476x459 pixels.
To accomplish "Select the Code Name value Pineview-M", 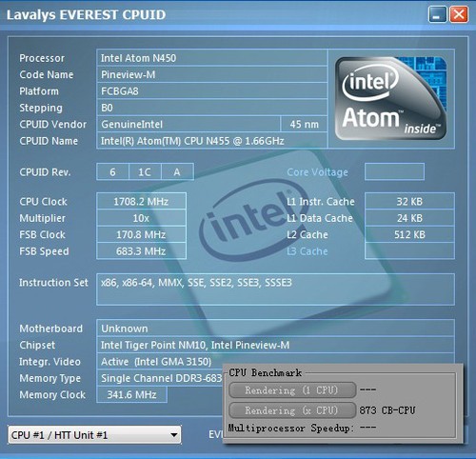I will click(x=211, y=74).
